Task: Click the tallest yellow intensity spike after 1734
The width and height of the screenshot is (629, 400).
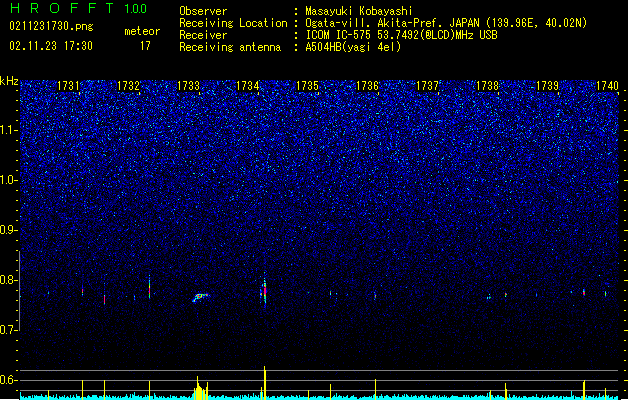Action: pos(265,382)
